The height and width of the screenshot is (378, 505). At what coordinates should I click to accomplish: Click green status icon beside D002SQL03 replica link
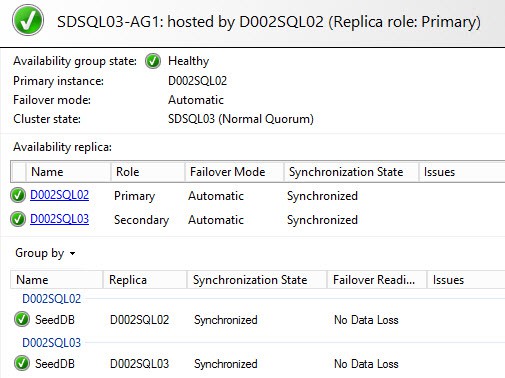(x=18, y=219)
